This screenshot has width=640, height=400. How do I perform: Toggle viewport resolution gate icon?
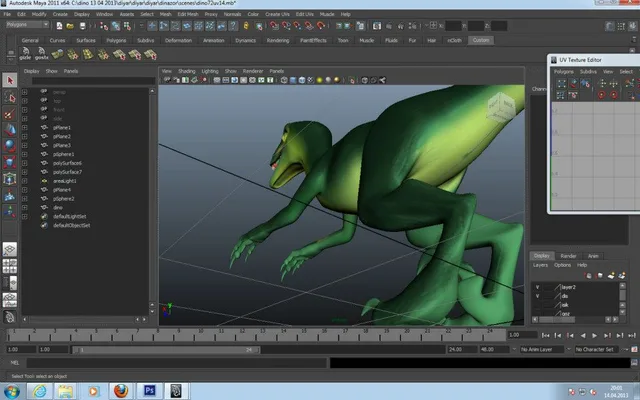pyautogui.click(x=235, y=80)
